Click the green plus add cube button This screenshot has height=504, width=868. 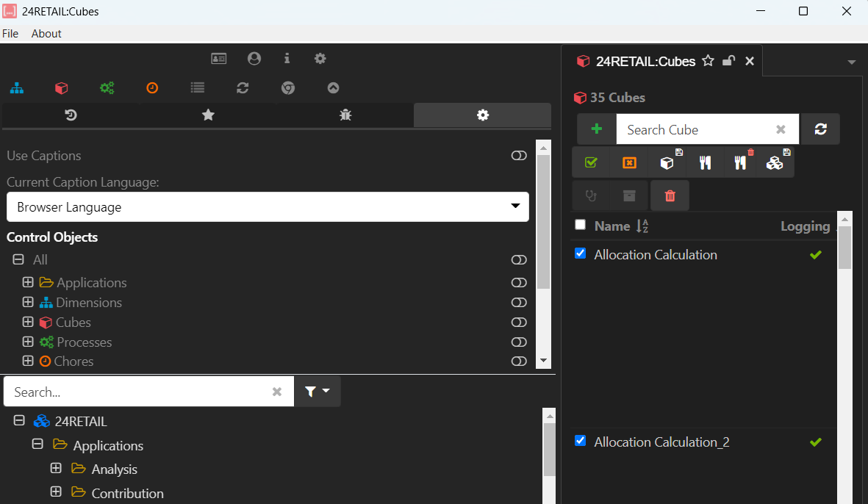tap(597, 129)
